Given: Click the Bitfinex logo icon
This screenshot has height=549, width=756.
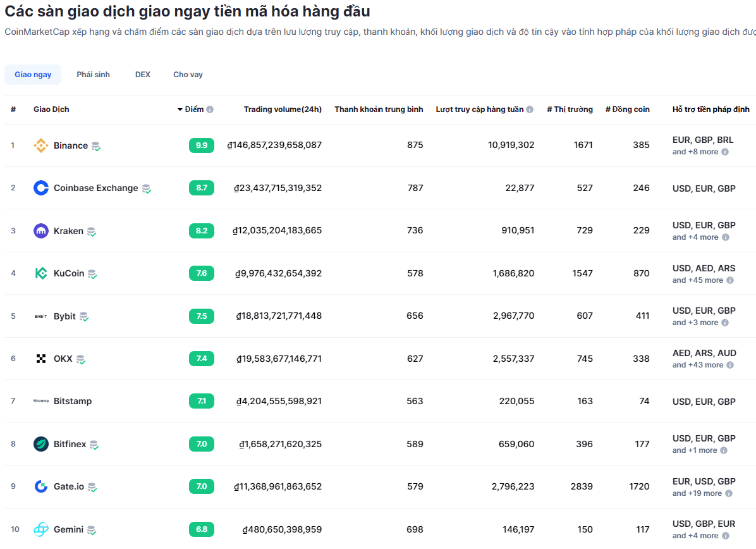Looking at the screenshot, I should pos(41,444).
